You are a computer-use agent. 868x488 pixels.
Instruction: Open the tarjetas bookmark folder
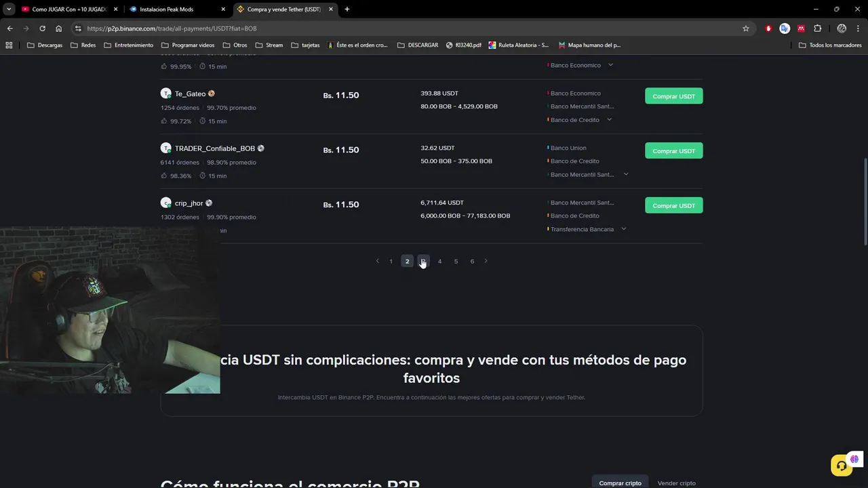[305, 45]
